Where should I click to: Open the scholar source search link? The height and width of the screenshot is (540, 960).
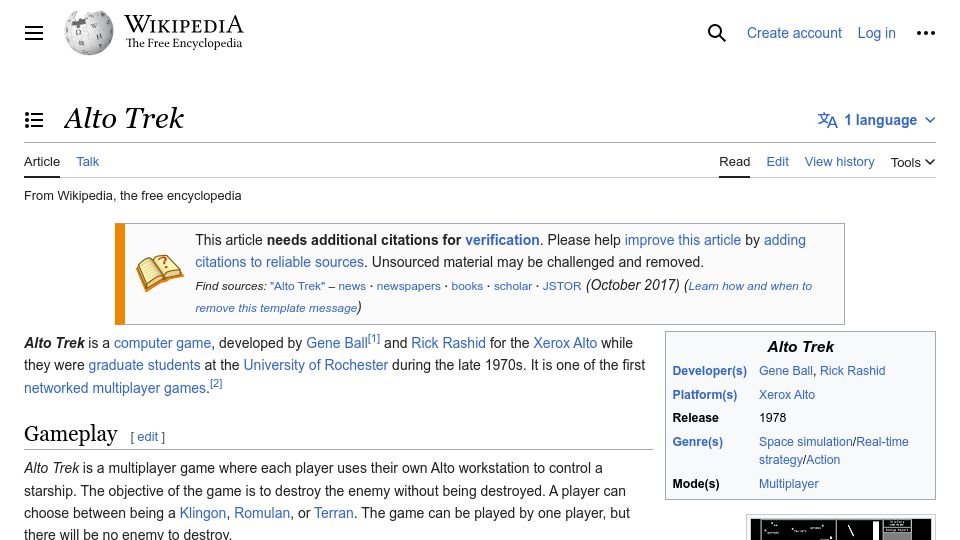point(513,286)
